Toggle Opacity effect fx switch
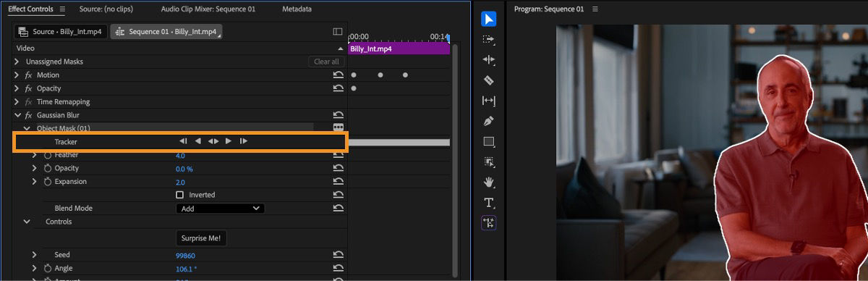868x281 pixels. [29, 88]
